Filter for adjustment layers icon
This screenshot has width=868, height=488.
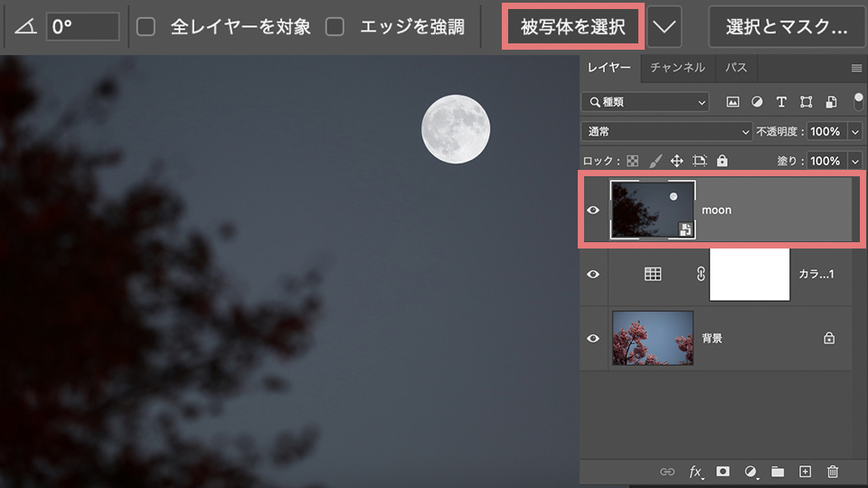pos(757,102)
